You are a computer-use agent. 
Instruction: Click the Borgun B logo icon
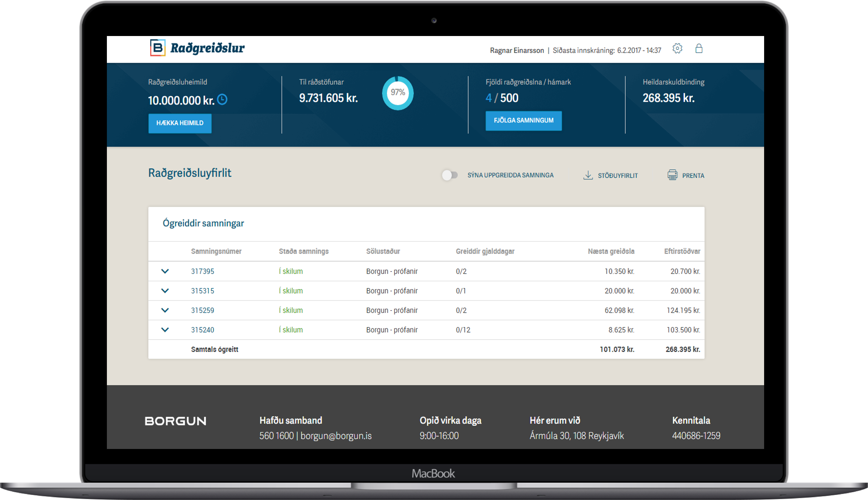click(x=158, y=48)
